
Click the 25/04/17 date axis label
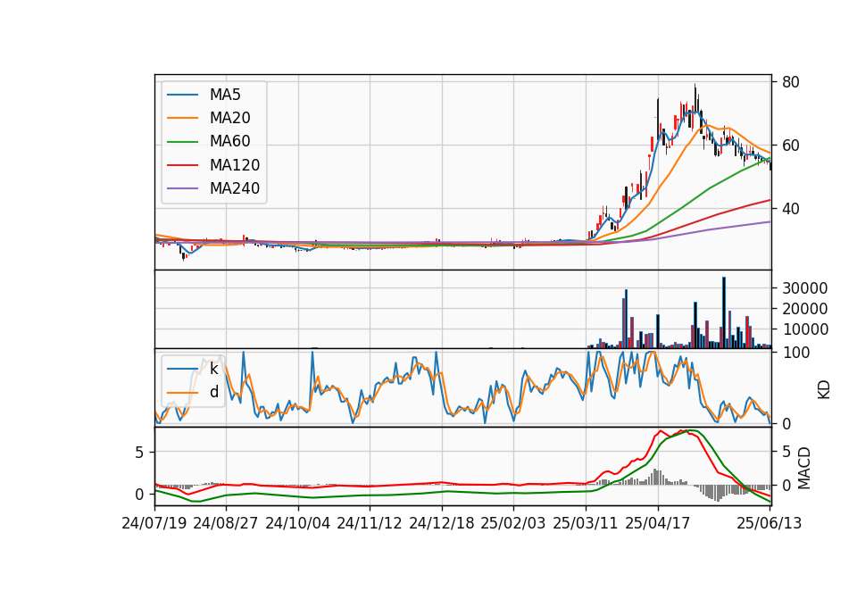pos(658,523)
